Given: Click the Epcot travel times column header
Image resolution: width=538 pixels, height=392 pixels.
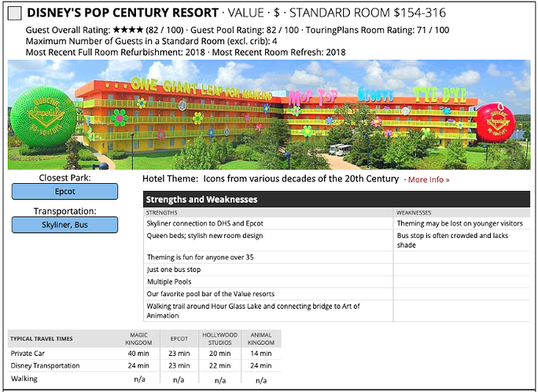Looking at the screenshot, I should (x=179, y=339).
